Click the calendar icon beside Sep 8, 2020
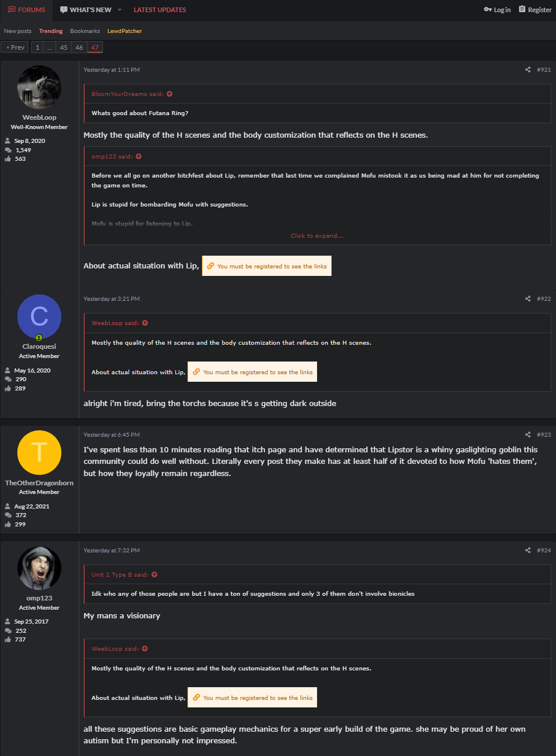556x756 pixels. point(7,141)
